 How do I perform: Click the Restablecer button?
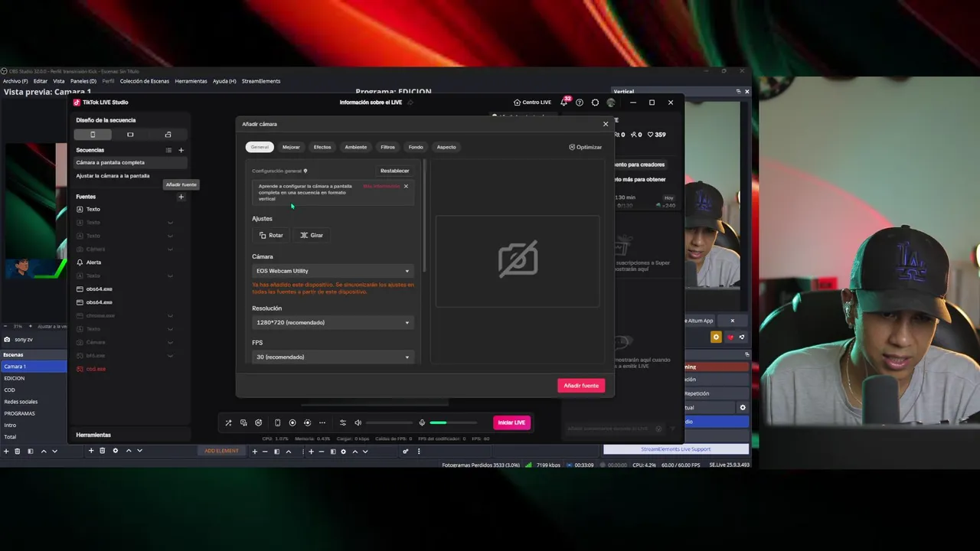395,171
